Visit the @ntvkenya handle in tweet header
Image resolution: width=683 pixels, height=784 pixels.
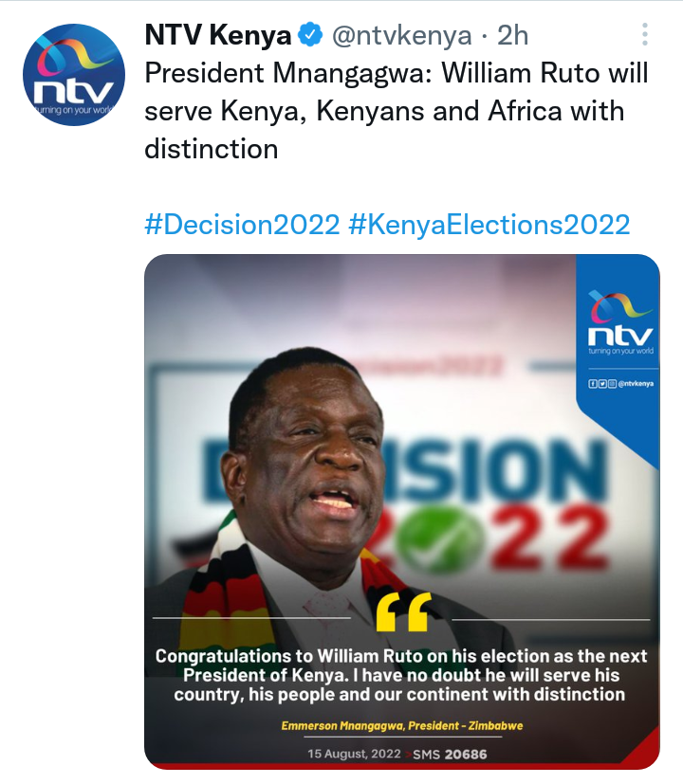coord(402,35)
